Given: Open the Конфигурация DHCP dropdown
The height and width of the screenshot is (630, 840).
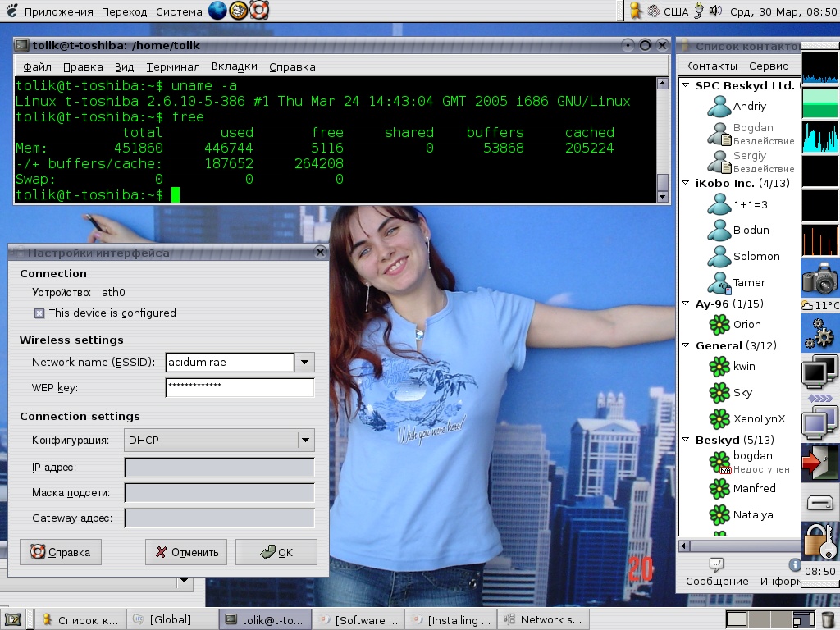Looking at the screenshot, I should pos(219,441).
